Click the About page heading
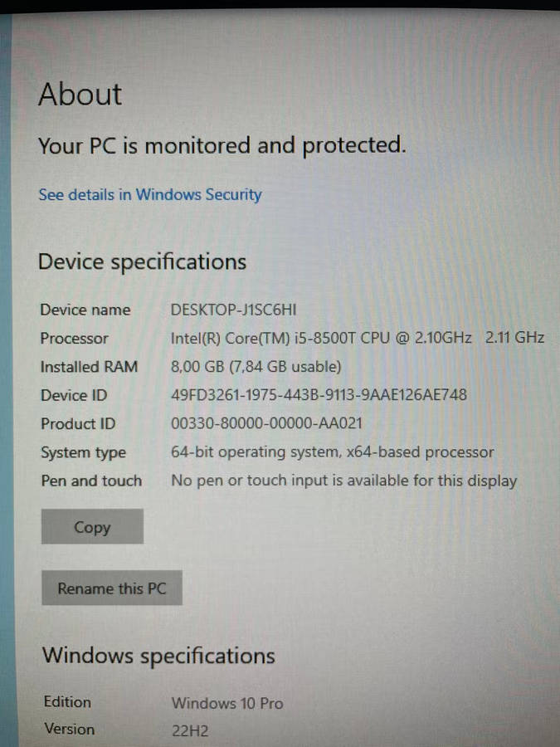 click(x=79, y=95)
